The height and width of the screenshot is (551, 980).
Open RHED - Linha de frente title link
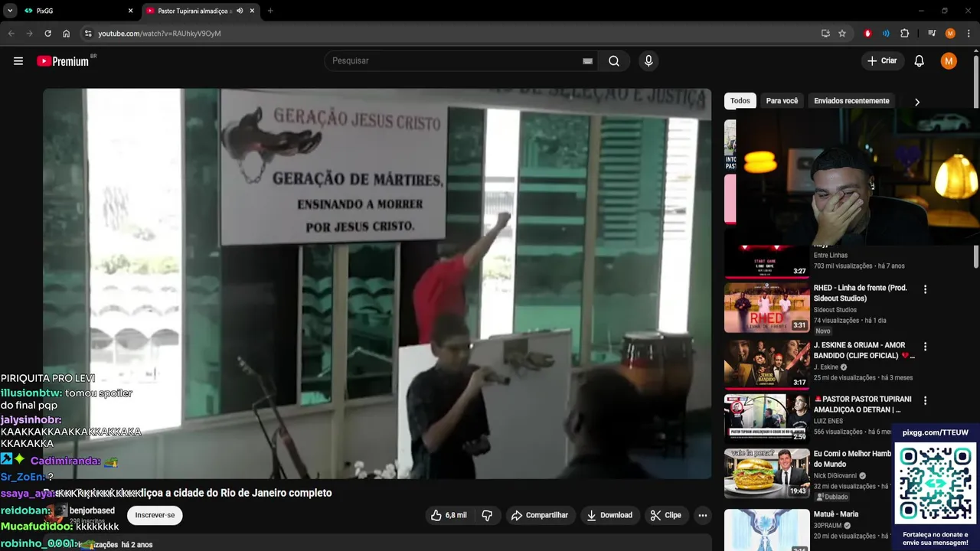(861, 293)
